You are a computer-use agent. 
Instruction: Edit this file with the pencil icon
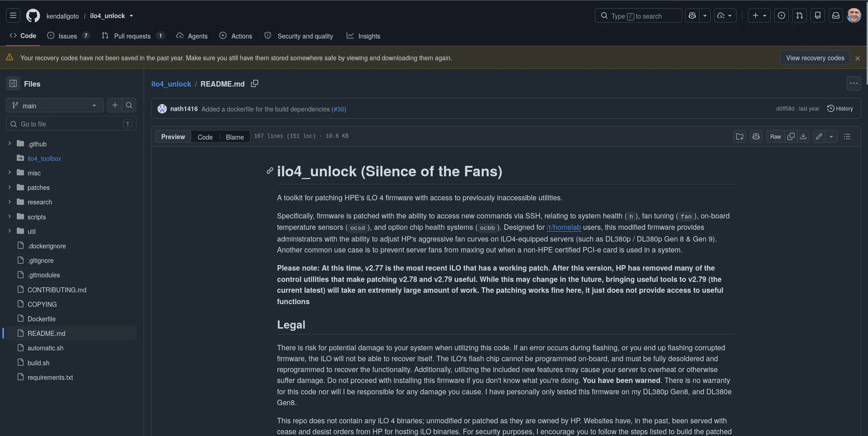click(x=819, y=136)
